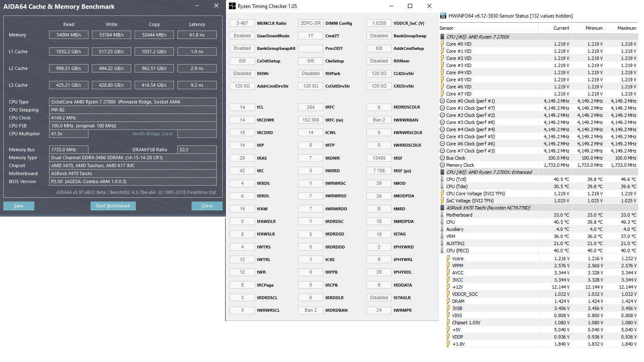Click the tSTAGLR Disabled field
Screen dimensions: 644x362
pyautogui.click(x=379, y=297)
